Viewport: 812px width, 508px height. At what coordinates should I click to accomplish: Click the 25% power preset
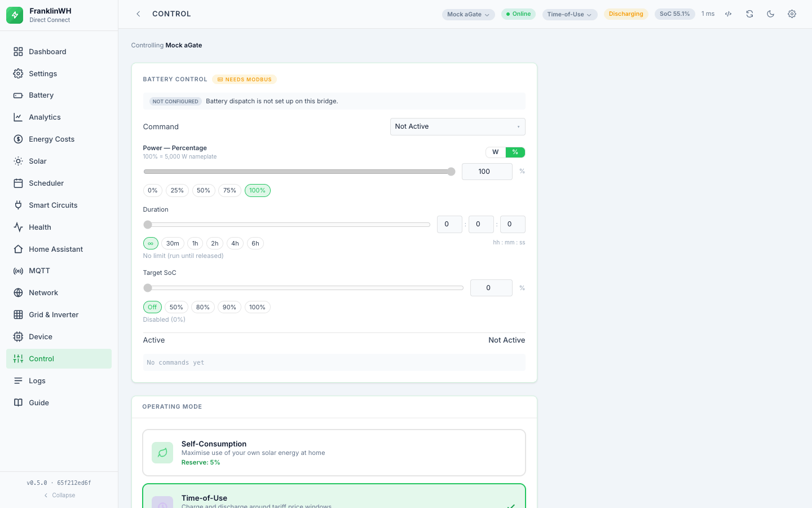177,191
